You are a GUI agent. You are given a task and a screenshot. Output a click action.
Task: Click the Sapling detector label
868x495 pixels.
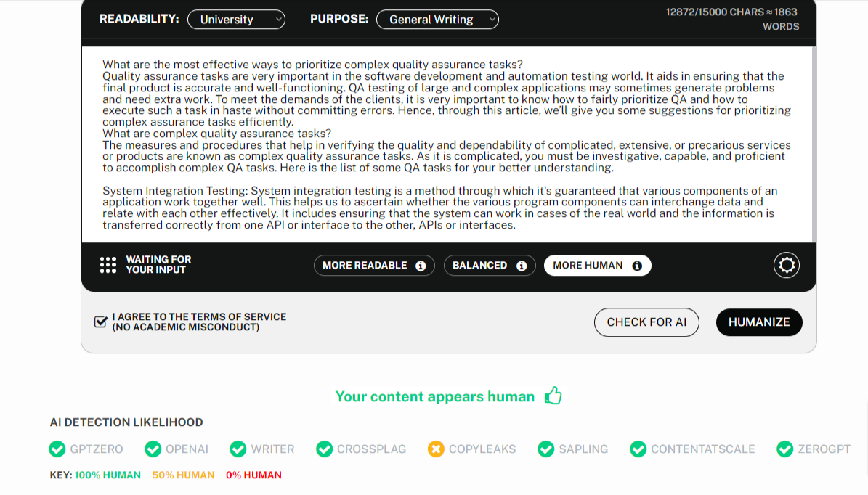click(x=583, y=449)
